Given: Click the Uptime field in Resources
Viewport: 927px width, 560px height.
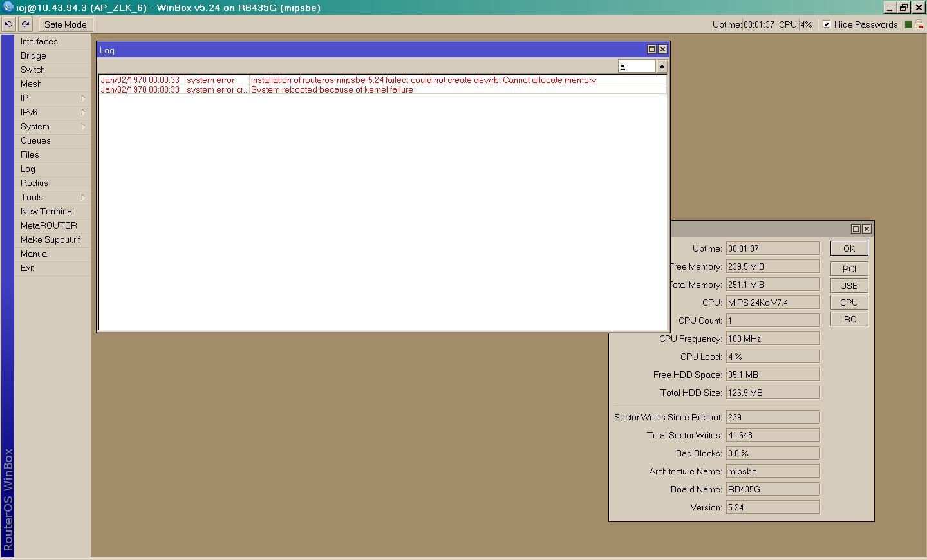Looking at the screenshot, I should [x=773, y=248].
